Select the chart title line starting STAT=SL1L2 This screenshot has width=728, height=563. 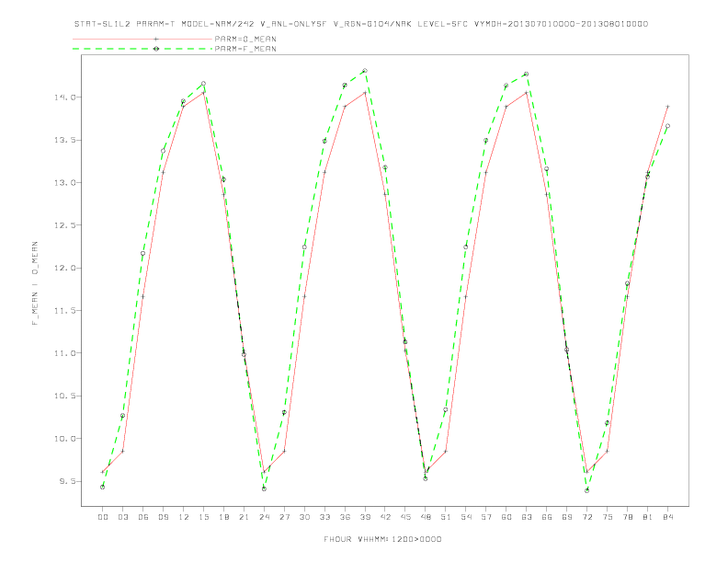click(x=361, y=24)
